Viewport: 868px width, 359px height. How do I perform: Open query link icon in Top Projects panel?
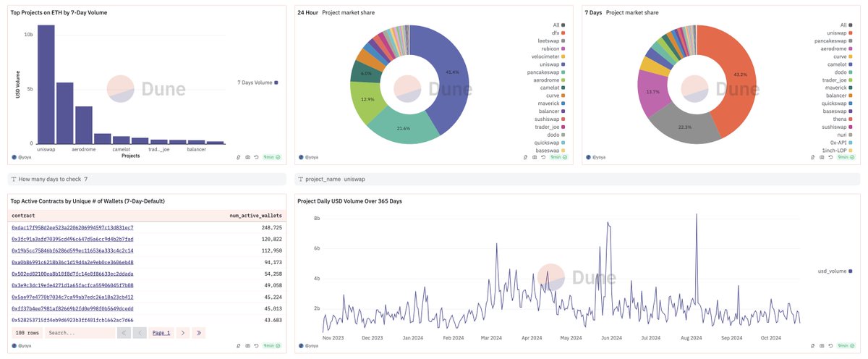(x=238, y=157)
